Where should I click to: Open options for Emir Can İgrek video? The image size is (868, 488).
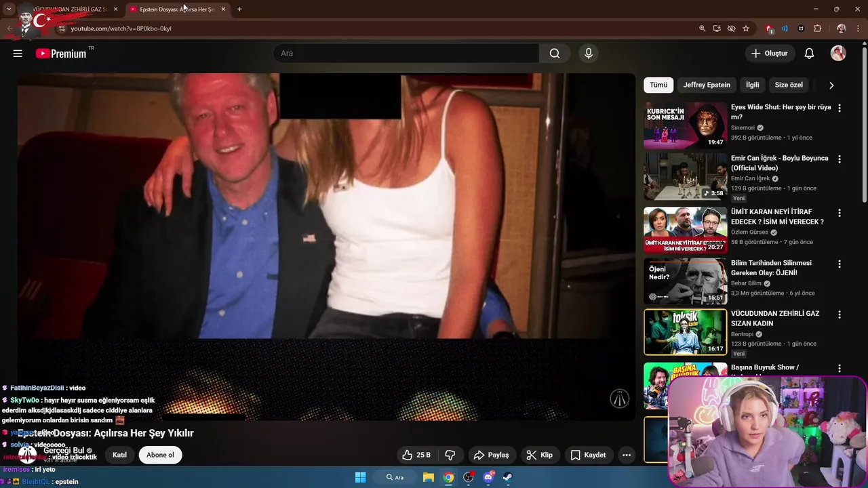point(840,159)
